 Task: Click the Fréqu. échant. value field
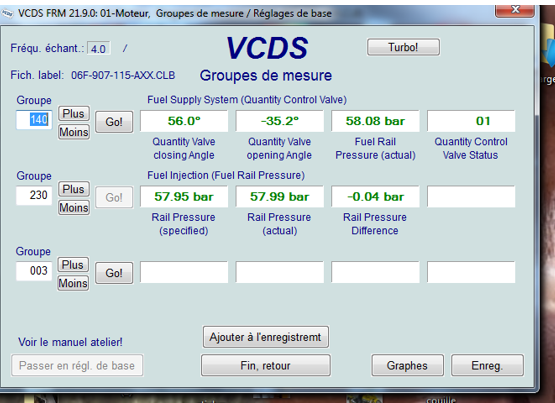click(99, 48)
